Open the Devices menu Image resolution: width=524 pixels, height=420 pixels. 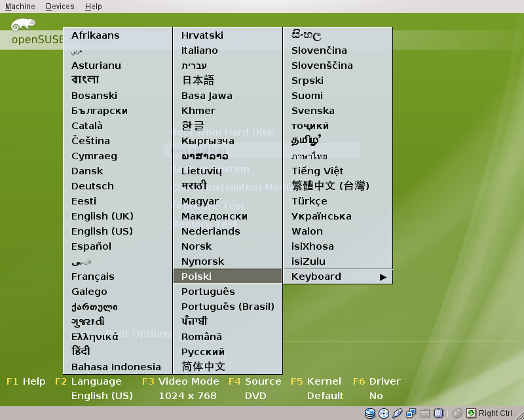[x=60, y=7]
